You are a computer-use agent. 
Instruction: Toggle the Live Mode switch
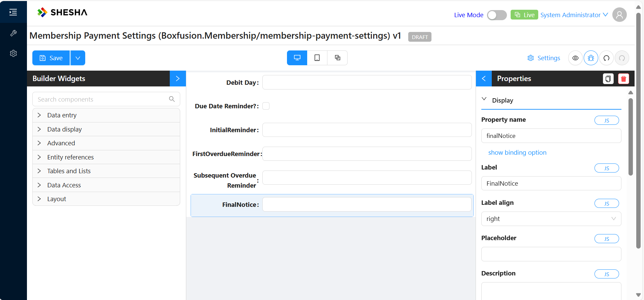[x=497, y=15]
